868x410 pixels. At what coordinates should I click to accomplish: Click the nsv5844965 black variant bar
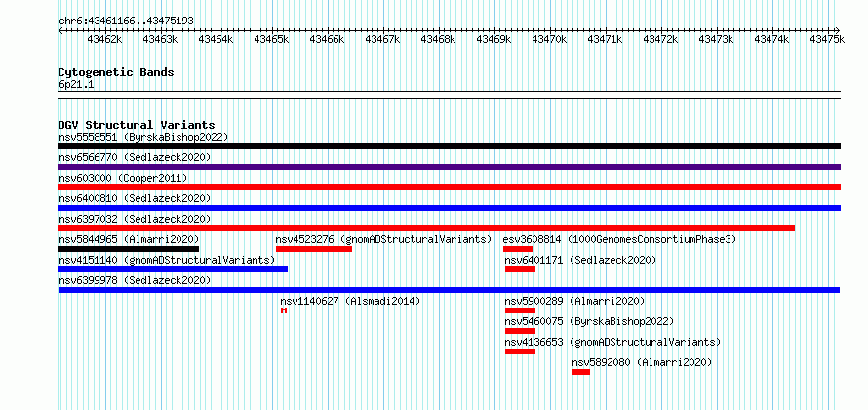(x=129, y=249)
